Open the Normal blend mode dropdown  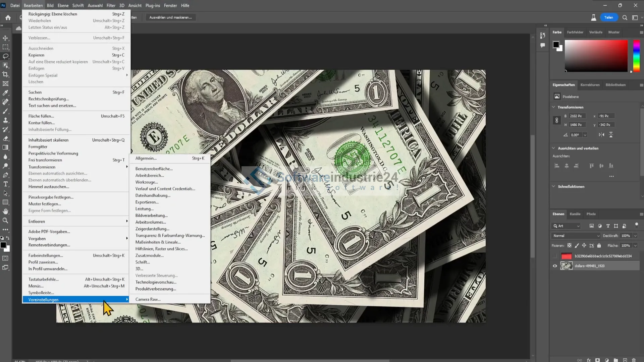576,236
